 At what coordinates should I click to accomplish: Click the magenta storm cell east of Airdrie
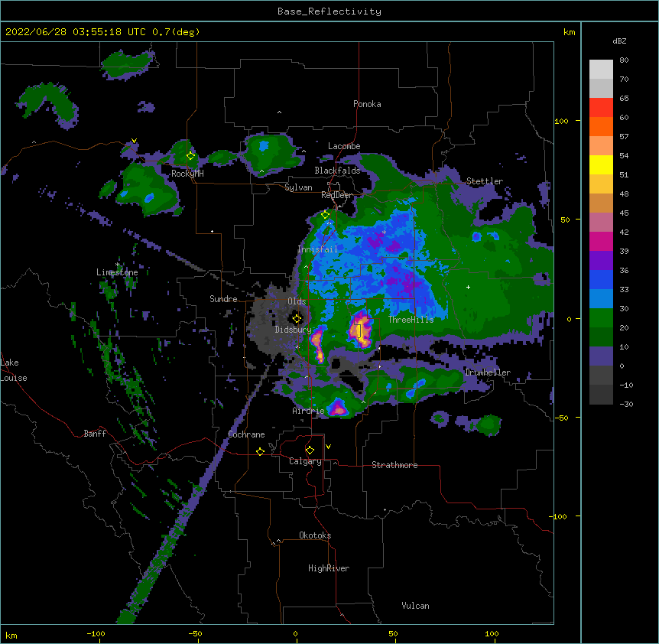tap(337, 408)
